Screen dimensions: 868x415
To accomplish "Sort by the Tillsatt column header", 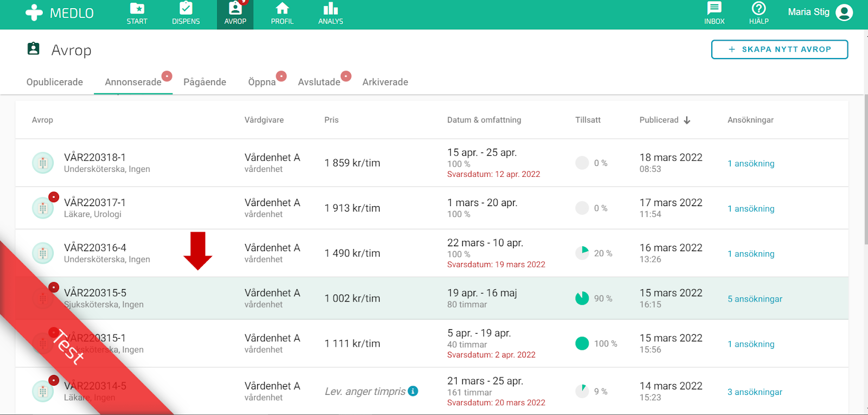I will pos(588,120).
